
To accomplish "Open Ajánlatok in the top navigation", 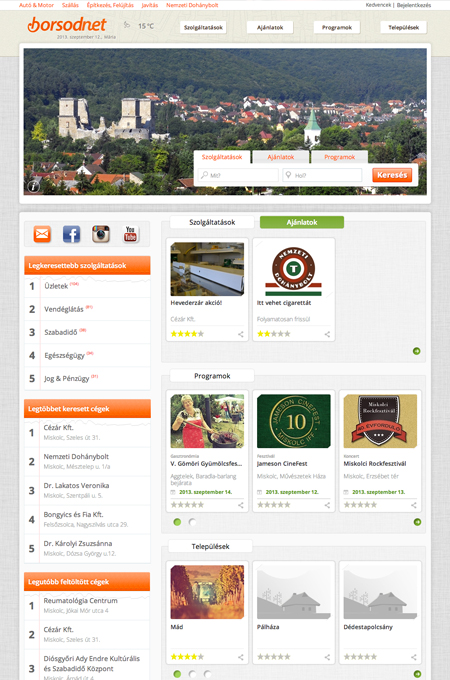I will [270, 27].
